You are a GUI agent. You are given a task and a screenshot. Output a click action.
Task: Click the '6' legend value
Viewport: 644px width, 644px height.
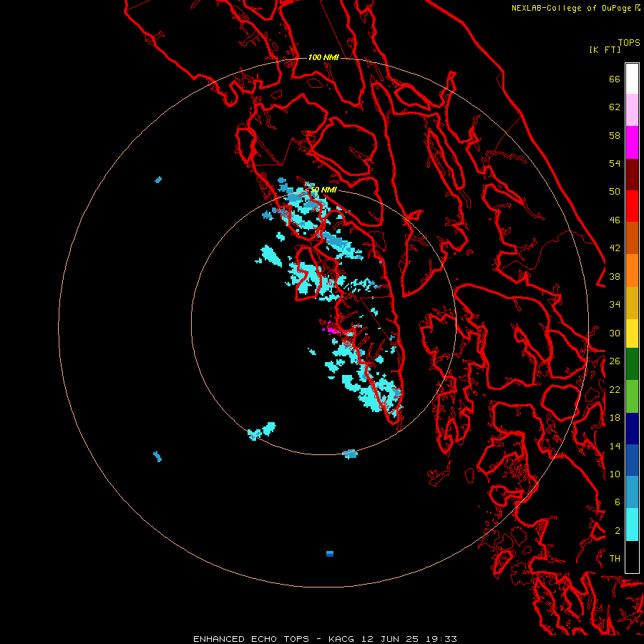point(618,502)
